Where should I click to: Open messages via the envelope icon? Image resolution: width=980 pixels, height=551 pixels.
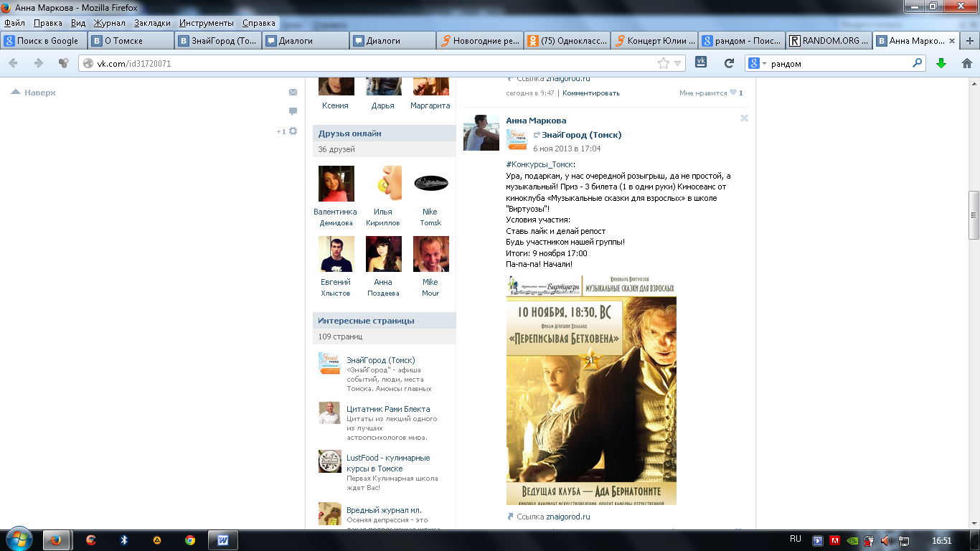click(x=293, y=92)
